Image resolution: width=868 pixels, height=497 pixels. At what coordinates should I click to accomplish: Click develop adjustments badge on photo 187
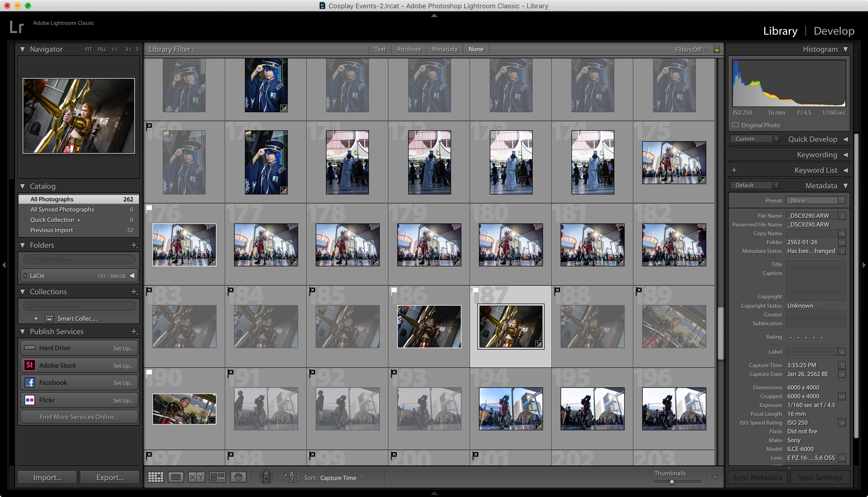pos(539,343)
